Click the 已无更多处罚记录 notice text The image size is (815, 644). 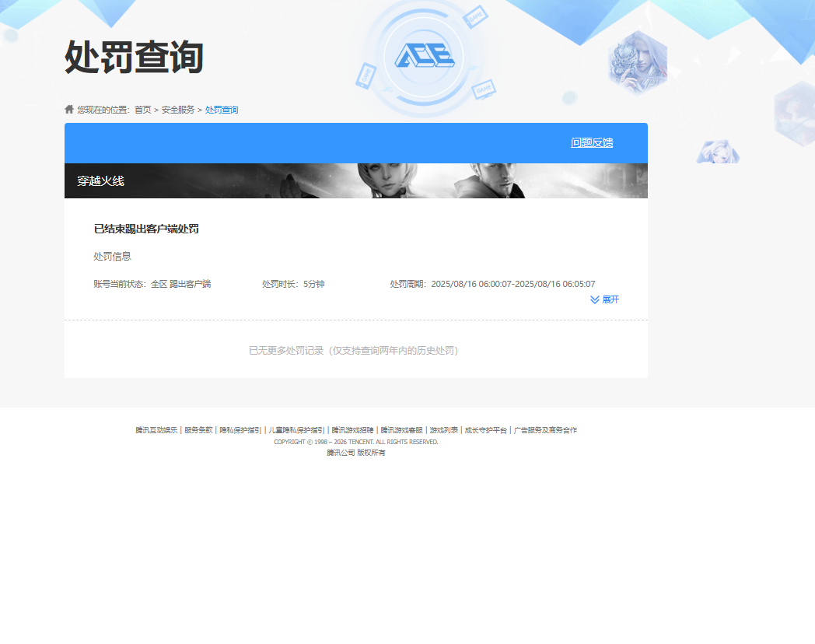[x=355, y=350]
